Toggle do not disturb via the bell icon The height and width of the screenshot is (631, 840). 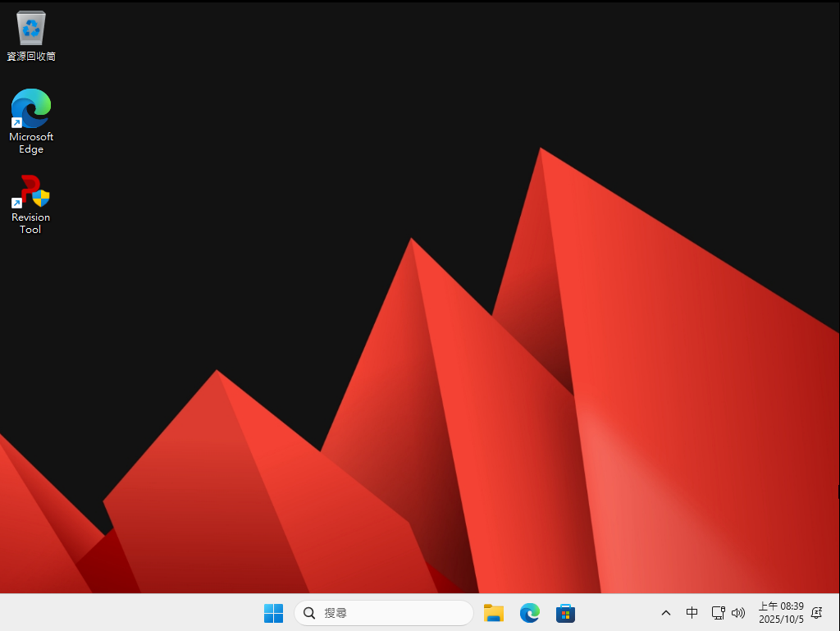pyautogui.click(x=816, y=613)
